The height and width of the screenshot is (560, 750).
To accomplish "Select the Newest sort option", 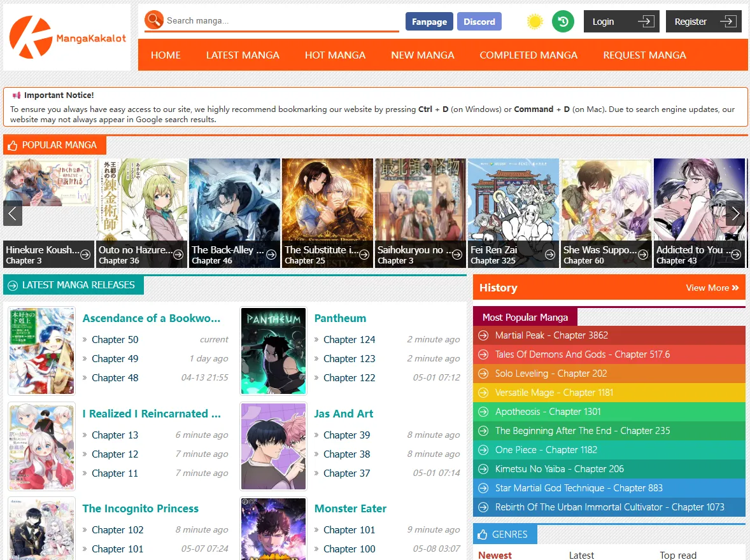I will (495, 555).
